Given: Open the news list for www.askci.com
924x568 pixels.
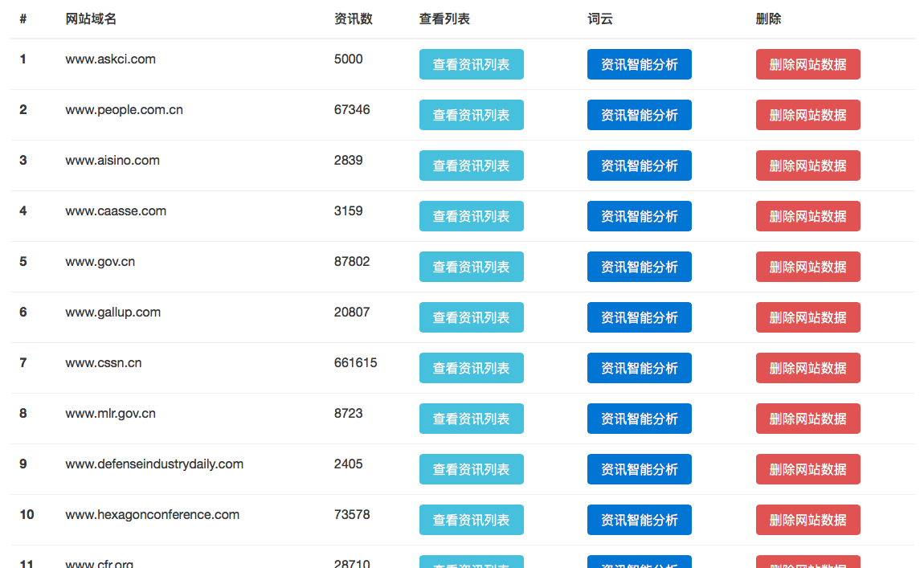Looking at the screenshot, I should click(472, 64).
